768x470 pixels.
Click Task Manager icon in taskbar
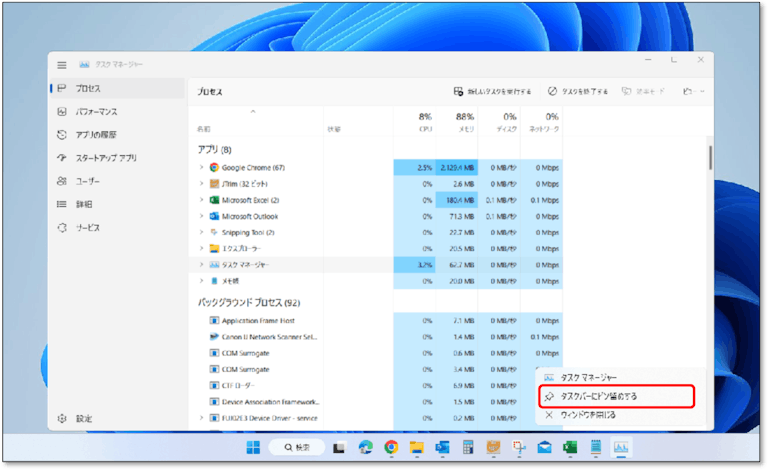(621, 447)
